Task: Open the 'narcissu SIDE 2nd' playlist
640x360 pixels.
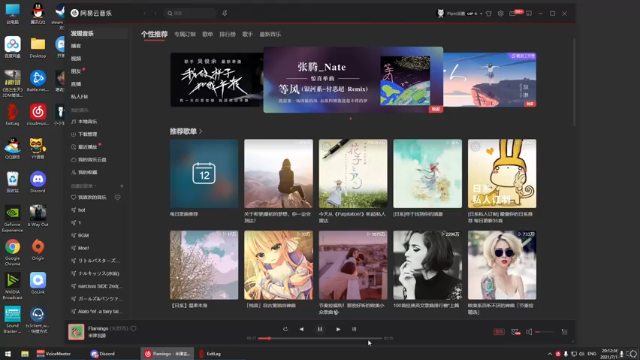Action: 97,286
